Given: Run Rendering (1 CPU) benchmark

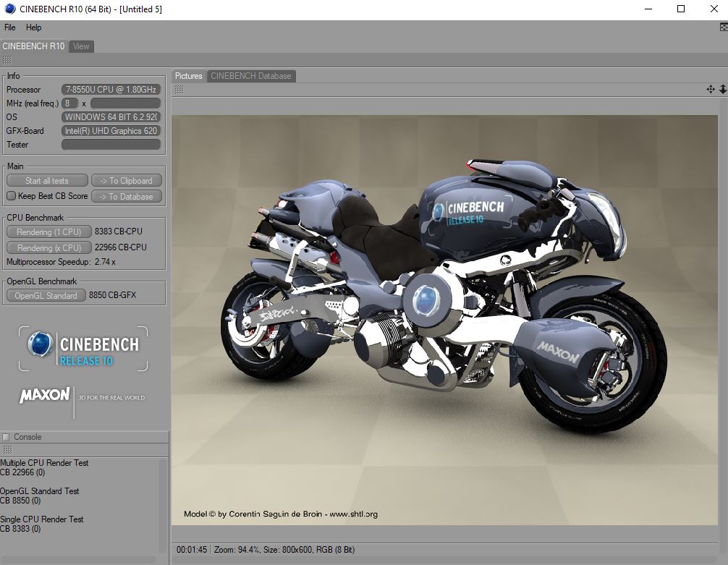Looking at the screenshot, I should pyautogui.click(x=48, y=231).
